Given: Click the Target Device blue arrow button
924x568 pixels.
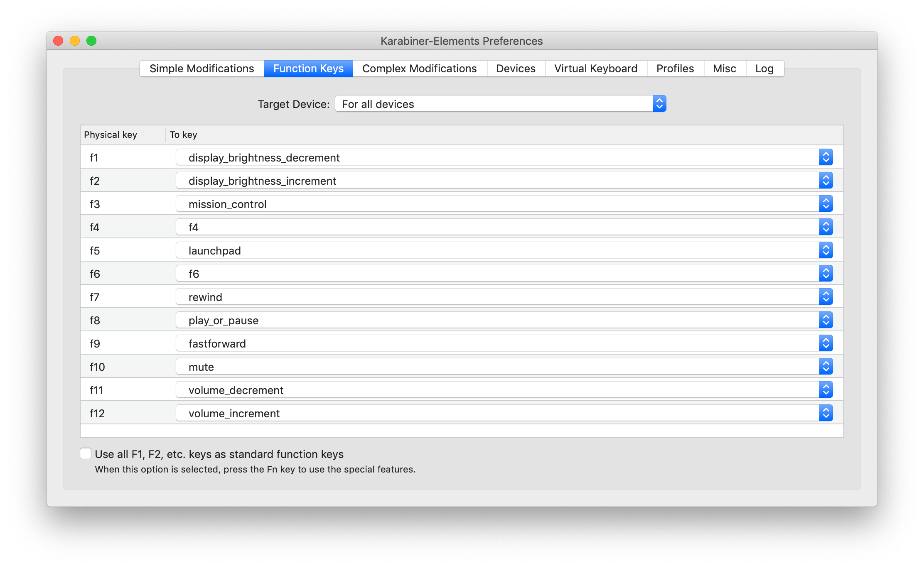Looking at the screenshot, I should [x=659, y=104].
